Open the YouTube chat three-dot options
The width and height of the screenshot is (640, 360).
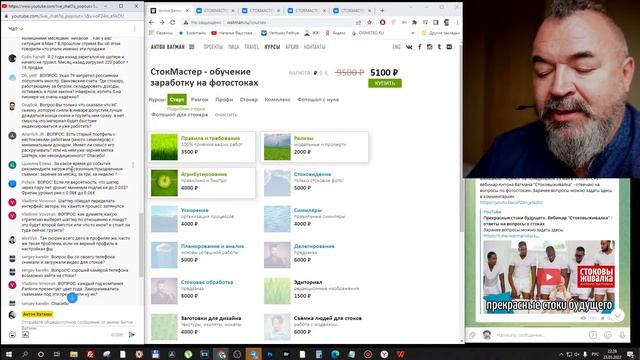[x=134, y=29]
